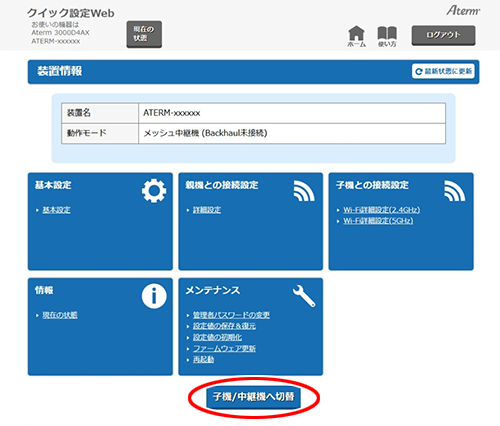The image size is (500, 426).
Task: Click the 情報 card heading
Action: coord(44,291)
